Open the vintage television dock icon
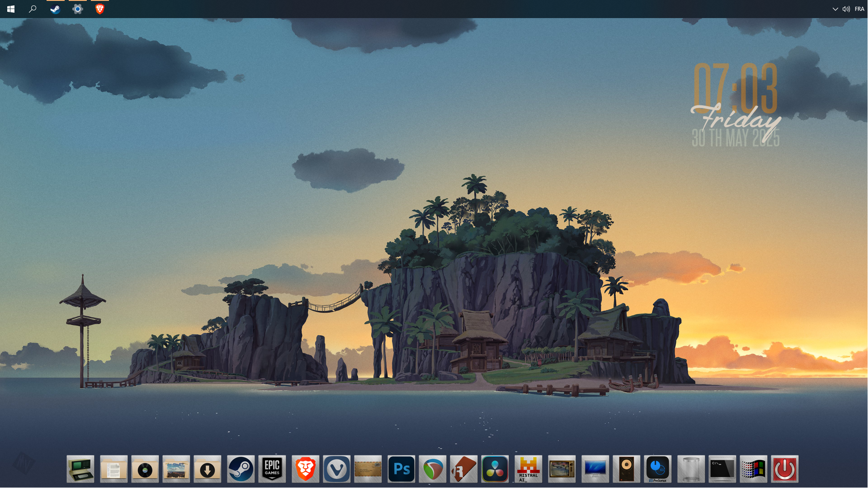 tap(562, 469)
